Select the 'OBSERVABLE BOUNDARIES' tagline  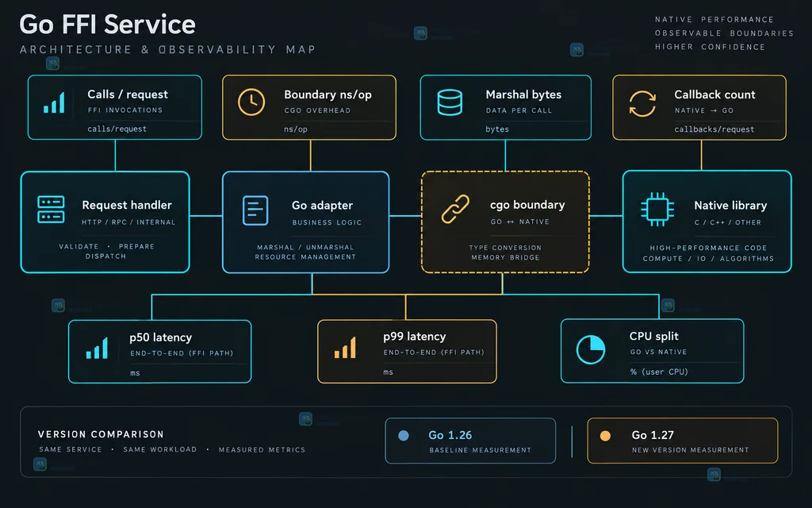coord(724,33)
